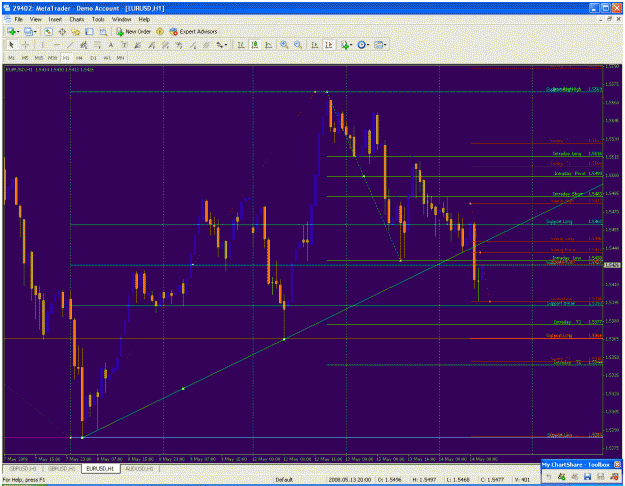
Task: Toggle the Chart Shift button
Action: tap(328, 45)
